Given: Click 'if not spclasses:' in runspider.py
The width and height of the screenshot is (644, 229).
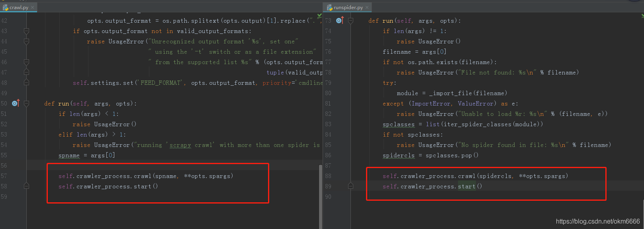Looking at the screenshot, I should tap(413, 135).
